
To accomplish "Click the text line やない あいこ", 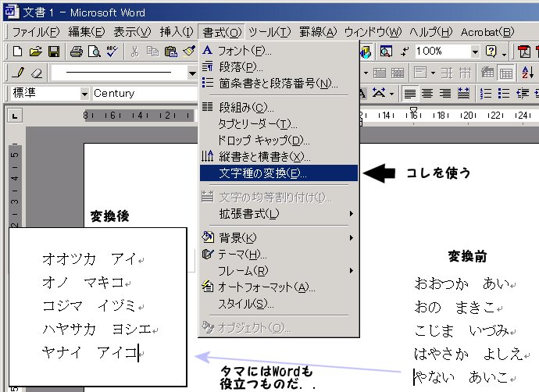I will (462, 377).
